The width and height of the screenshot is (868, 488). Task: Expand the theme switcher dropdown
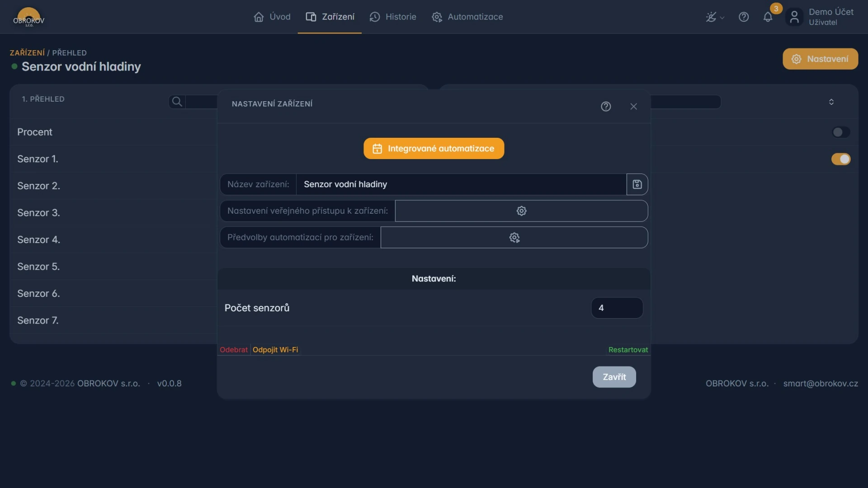[715, 17]
